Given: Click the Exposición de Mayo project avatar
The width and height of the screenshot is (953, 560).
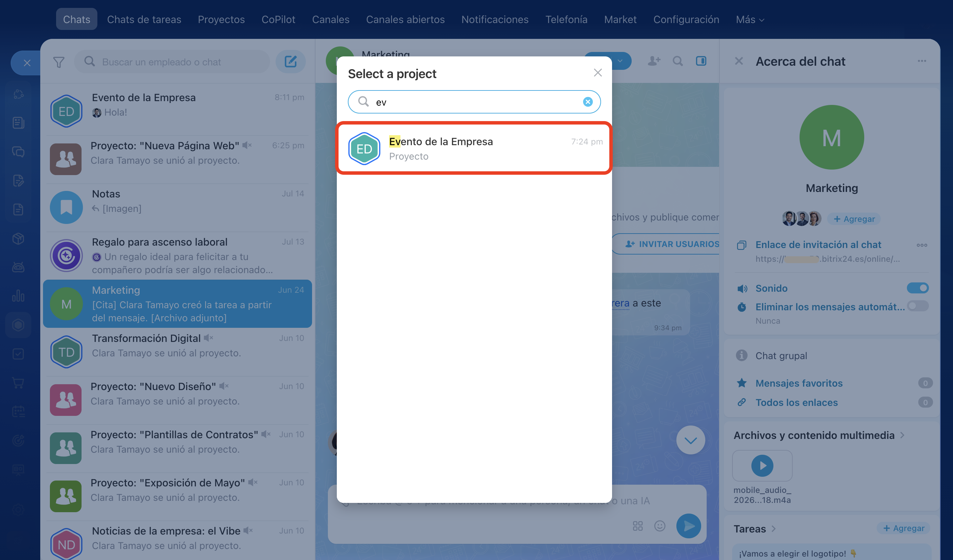Looking at the screenshot, I should (65, 496).
